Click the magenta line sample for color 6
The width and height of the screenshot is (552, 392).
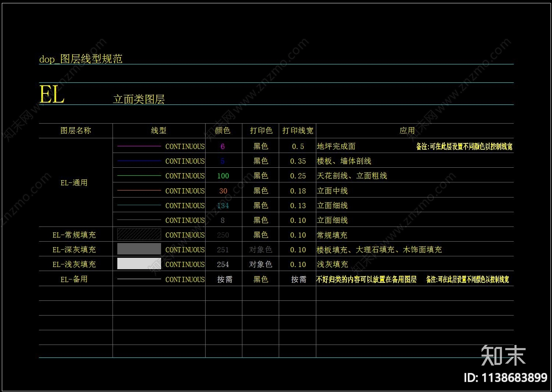coord(139,146)
